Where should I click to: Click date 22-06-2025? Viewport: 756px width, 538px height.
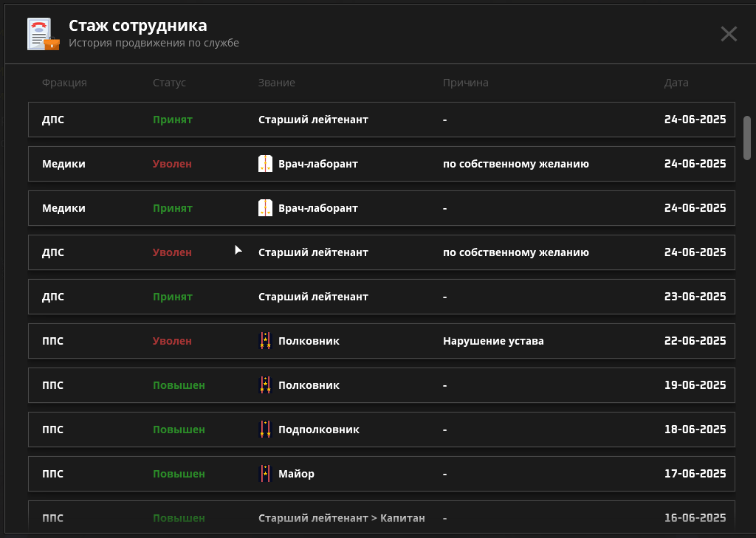click(695, 341)
